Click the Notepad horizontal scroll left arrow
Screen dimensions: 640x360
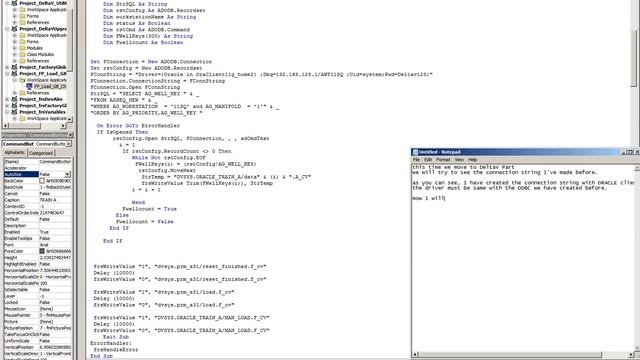[x=415, y=355]
